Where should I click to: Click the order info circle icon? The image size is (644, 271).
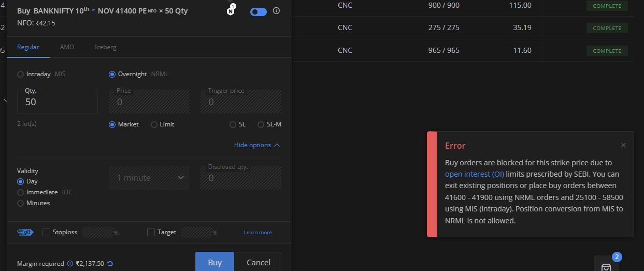coord(276,11)
